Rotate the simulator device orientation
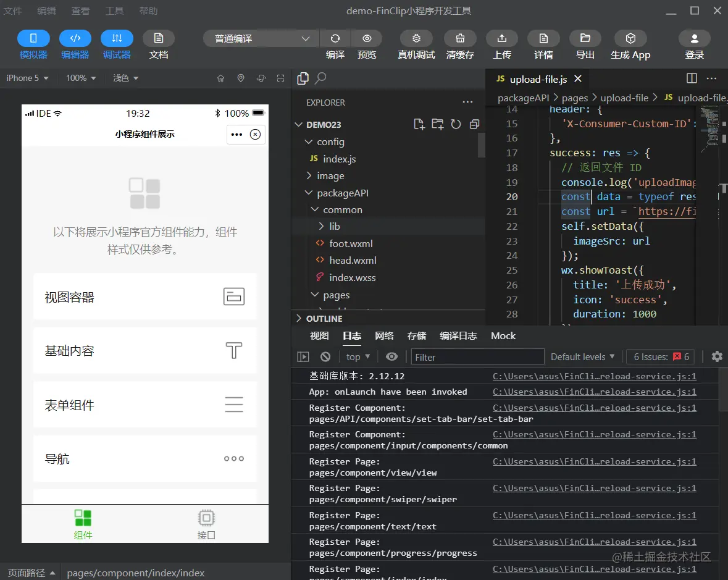This screenshot has height=580, width=728. pos(261,78)
